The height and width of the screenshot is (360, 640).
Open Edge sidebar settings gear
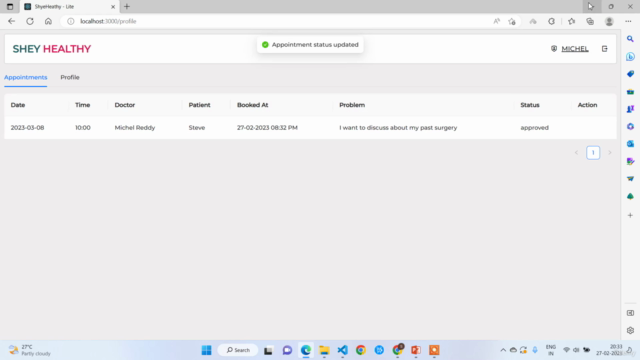[630, 330]
